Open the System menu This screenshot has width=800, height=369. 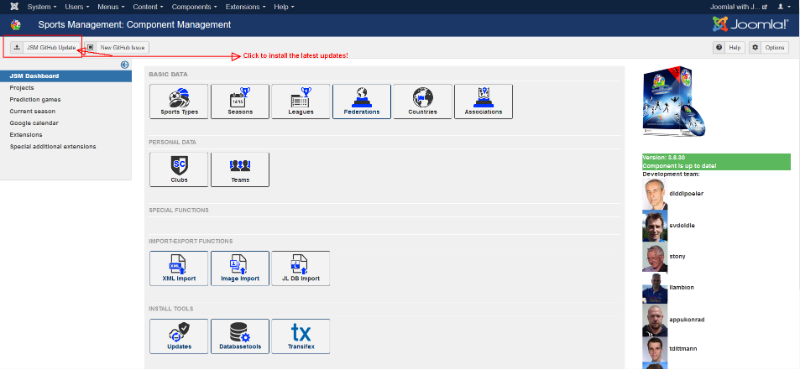42,7
